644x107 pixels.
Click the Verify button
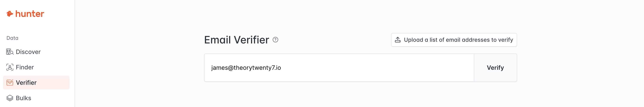pyautogui.click(x=495, y=68)
